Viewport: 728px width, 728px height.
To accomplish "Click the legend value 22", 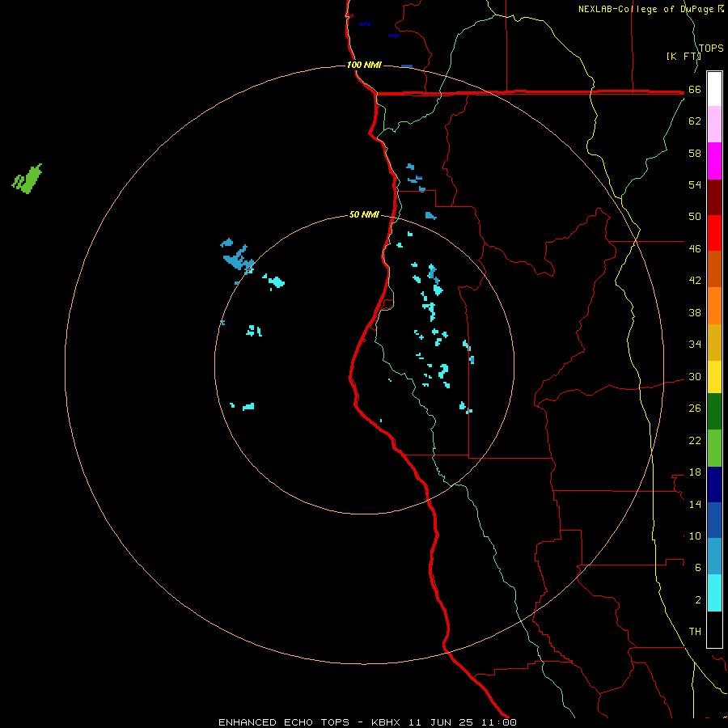I will click(695, 440).
